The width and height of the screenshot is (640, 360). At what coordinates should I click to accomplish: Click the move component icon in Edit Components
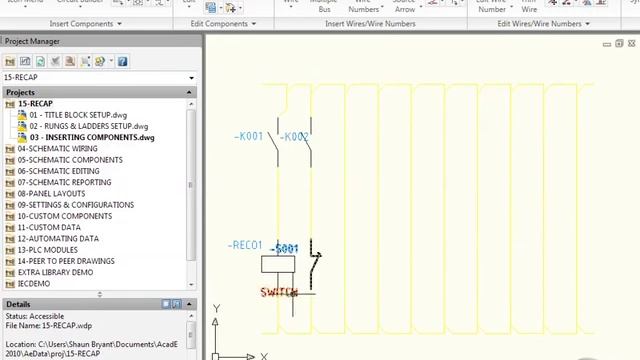(230, 7)
